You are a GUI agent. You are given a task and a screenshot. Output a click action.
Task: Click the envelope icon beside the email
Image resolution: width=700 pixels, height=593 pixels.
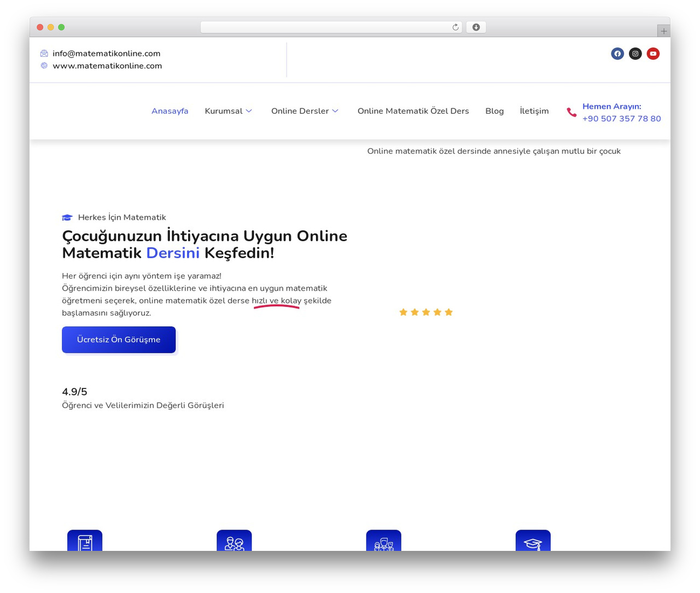[x=44, y=54]
